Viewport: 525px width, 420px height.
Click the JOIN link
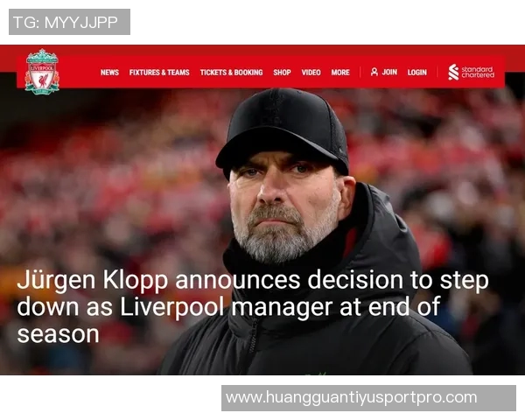(x=389, y=72)
